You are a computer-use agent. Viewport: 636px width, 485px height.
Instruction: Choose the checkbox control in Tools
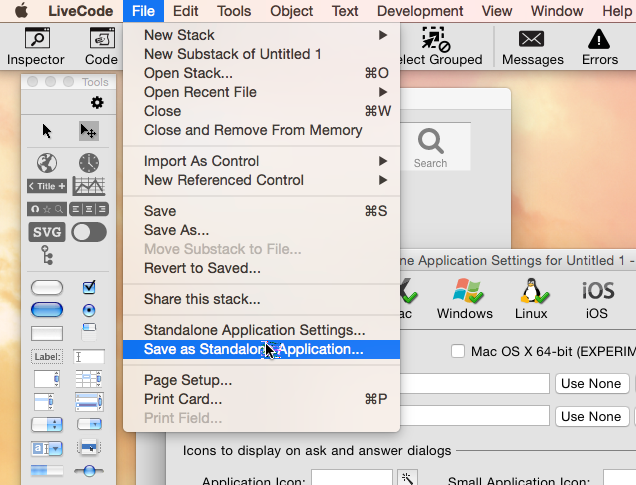click(89, 287)
